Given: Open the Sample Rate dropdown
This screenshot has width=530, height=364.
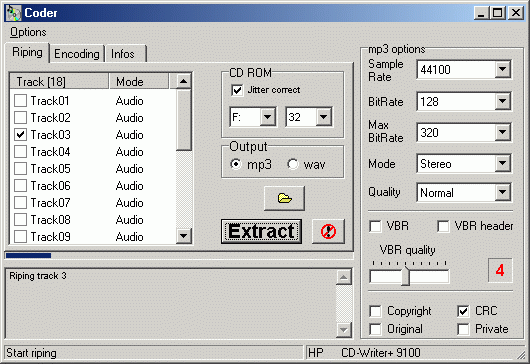Looking at the screenshot, I should [502, 69].
